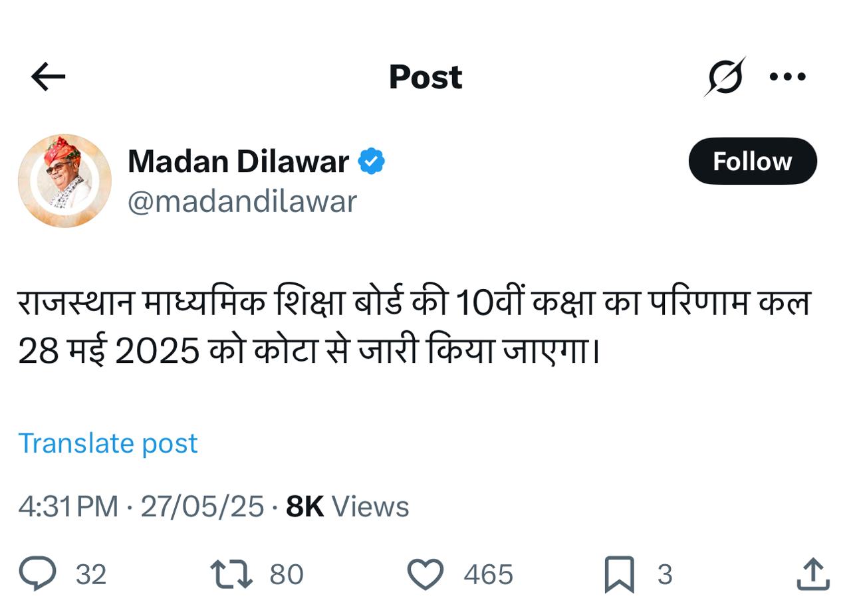Bookmark this post
851x616 pixels.
[619, 574]
